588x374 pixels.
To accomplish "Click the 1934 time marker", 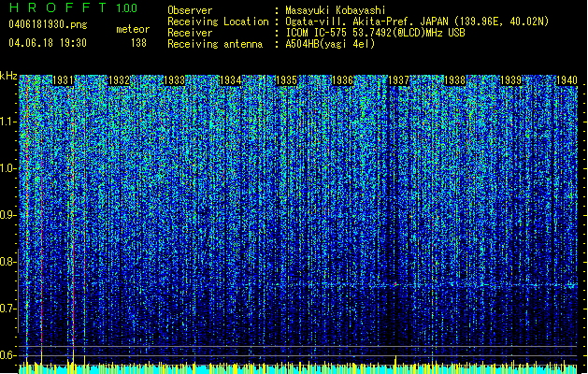I will [231, 80].
